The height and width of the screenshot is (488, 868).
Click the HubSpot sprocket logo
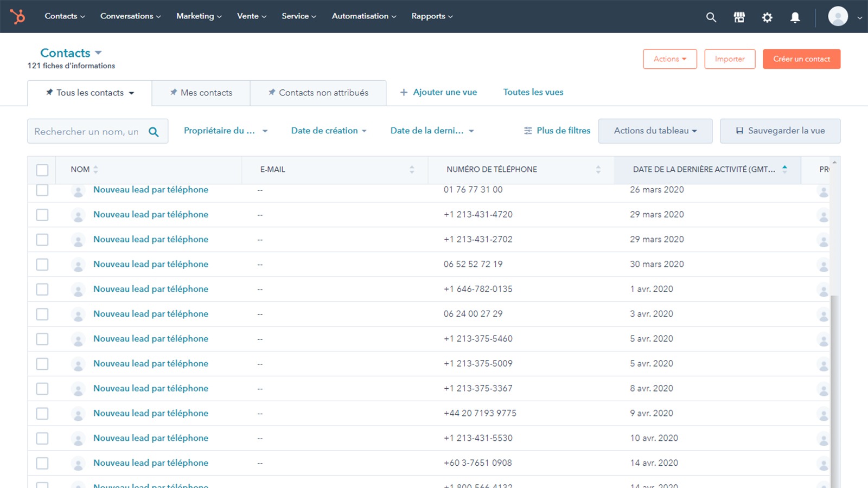(x=18, y=16)
